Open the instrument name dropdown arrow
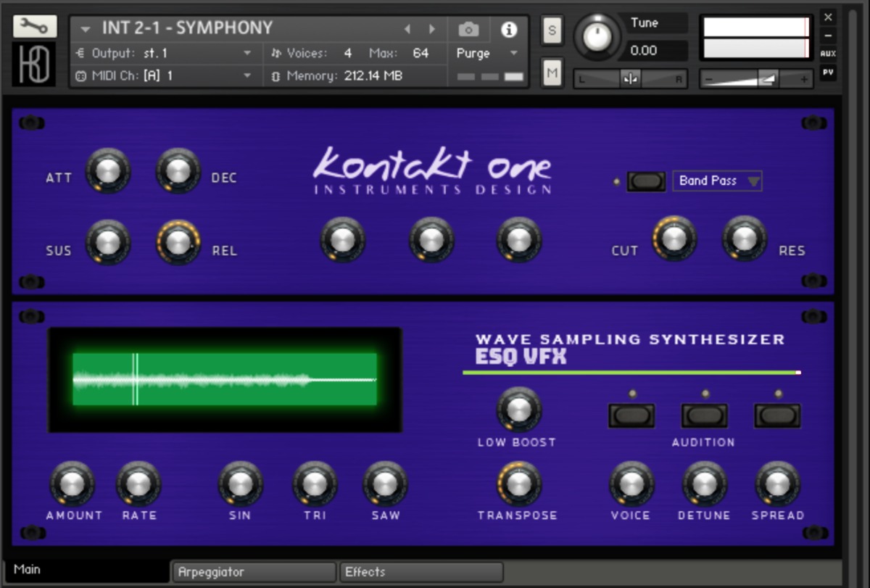 pos(86,29)
